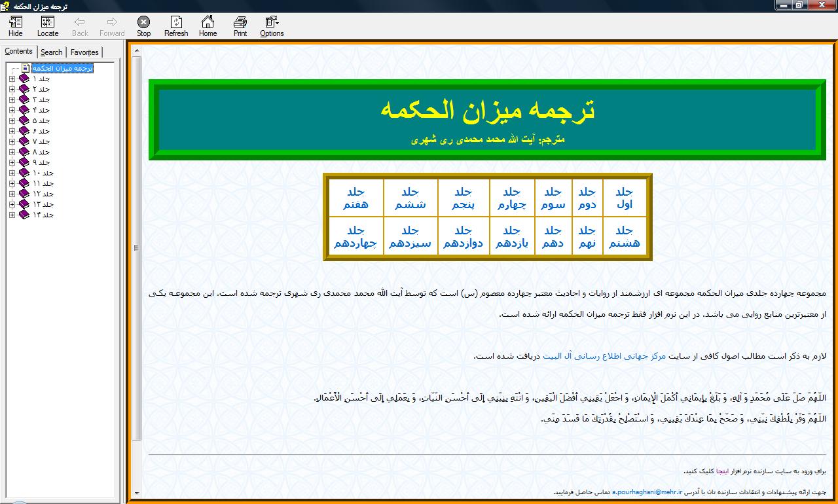Viewport: 838px width, 504px height.
Task: Expand the جلد ۱ tree node
Action: coord(12,79)
